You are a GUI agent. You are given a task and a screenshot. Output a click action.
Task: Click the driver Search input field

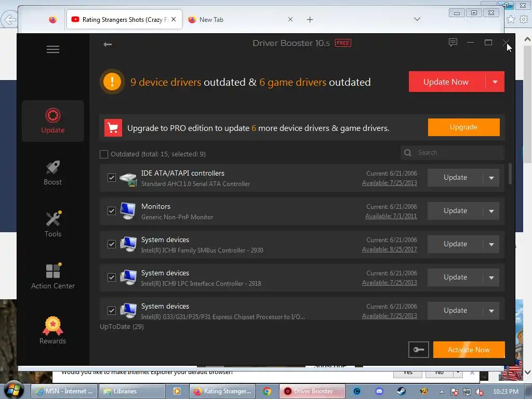[453, 153]
